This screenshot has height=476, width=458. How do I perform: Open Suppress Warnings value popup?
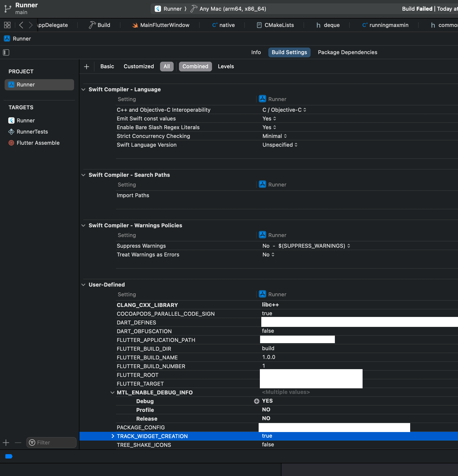click(x=306, y=246)
